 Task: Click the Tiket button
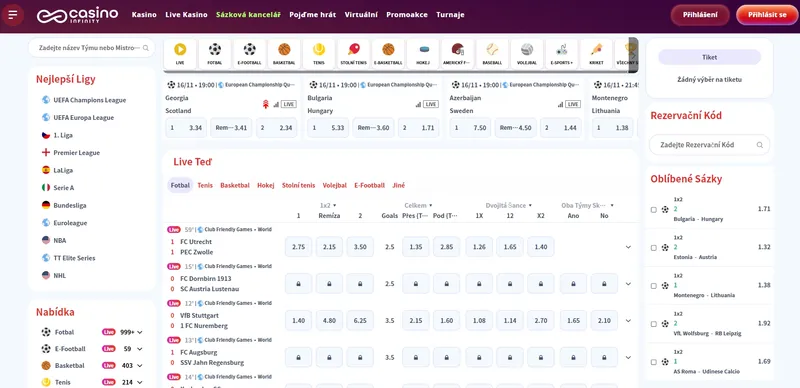(709, 57)
